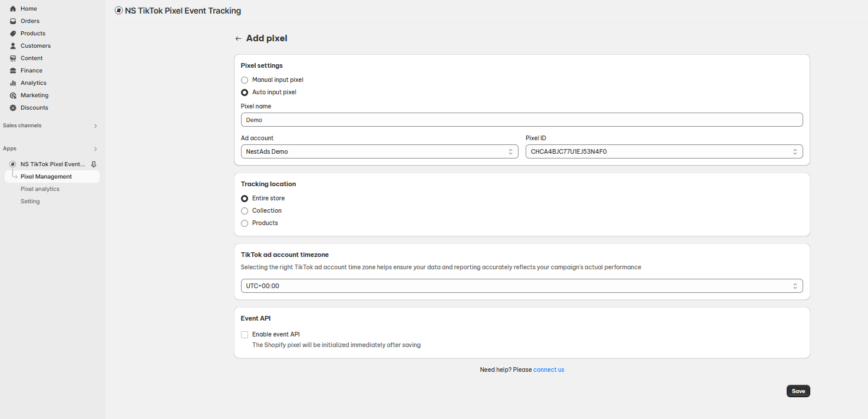Click the Analytics bar chart icon
Viewport: 868px width, 419px height.
click(13, 83)
